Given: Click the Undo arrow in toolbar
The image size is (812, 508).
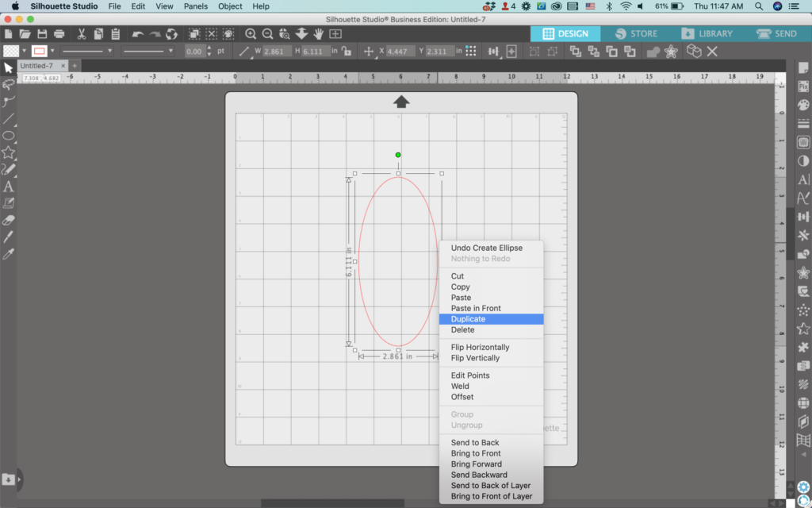Looking at the screenshot, I should click(x=138, y=34).
